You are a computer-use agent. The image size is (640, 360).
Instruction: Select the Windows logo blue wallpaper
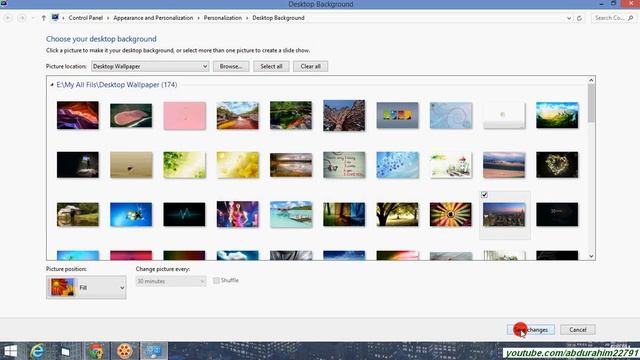pos(131,214)
